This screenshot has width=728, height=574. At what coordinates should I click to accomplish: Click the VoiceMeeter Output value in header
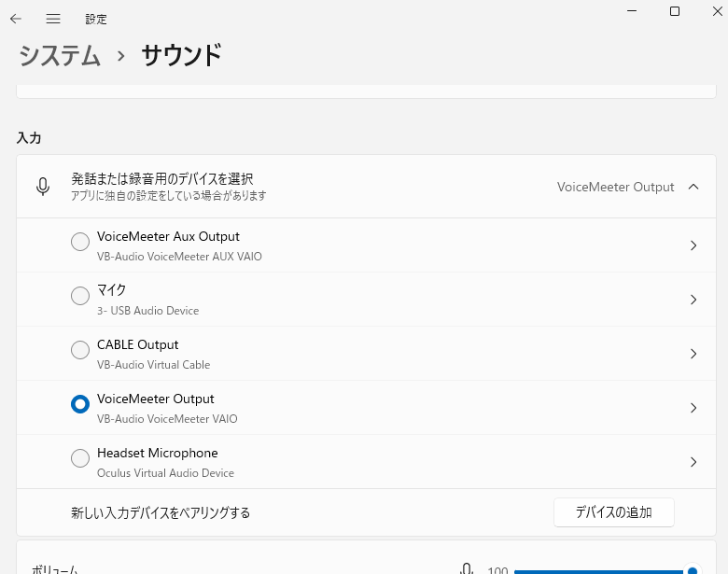pos(615,187)
